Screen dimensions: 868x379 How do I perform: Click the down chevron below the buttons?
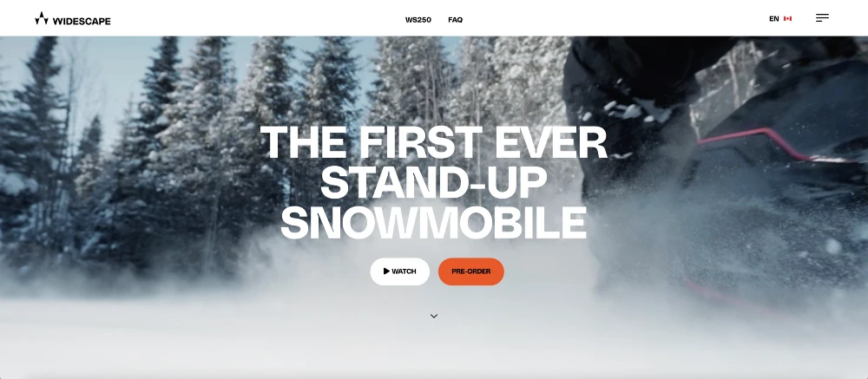tap(434, 316)
